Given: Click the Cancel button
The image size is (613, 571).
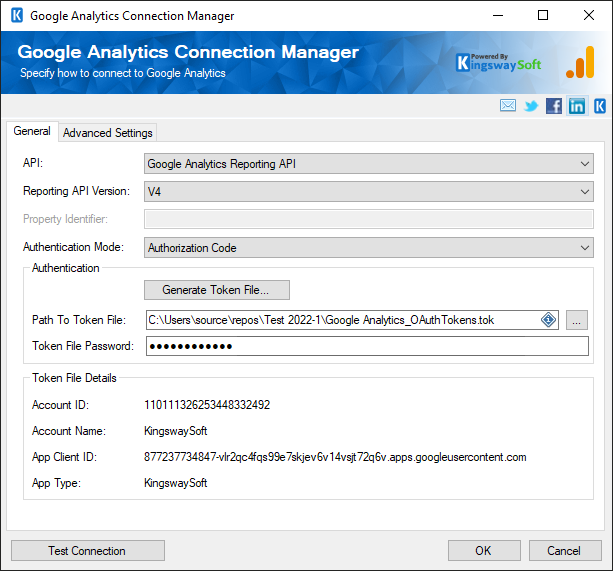Looking at the screenshot, I should [x=565, y=551].
